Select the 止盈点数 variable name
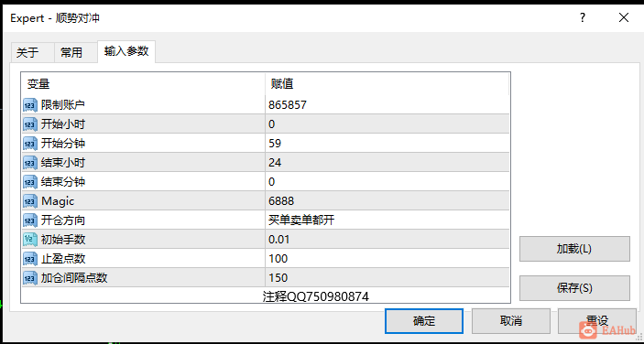This screenshot has height=344, width=644. click(x=63, y=259)
